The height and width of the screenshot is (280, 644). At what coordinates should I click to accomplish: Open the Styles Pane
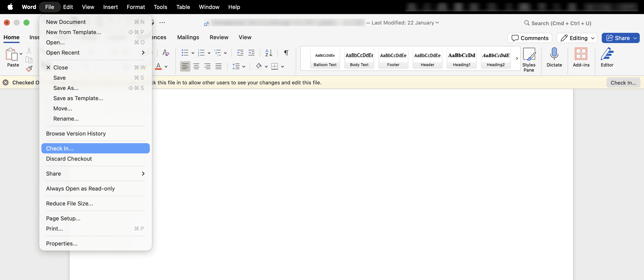[x=529, y=58]
